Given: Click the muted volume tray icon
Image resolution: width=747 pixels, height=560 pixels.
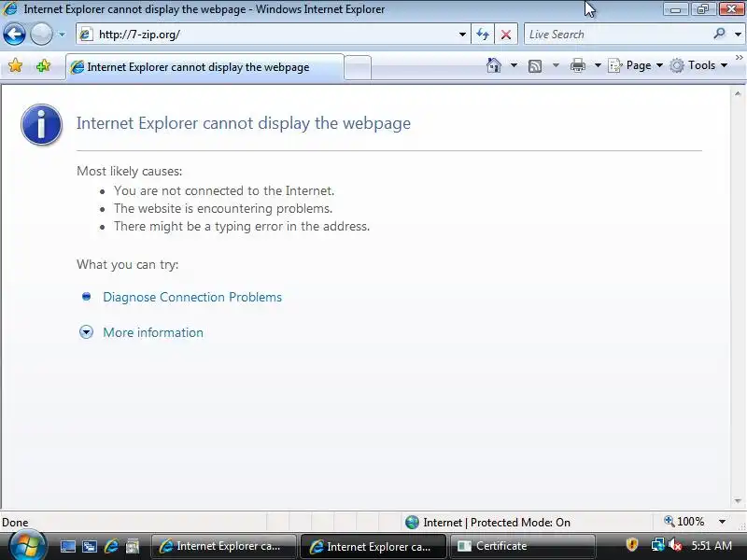Looking at the screenshot, I should (x=674, y=544).
